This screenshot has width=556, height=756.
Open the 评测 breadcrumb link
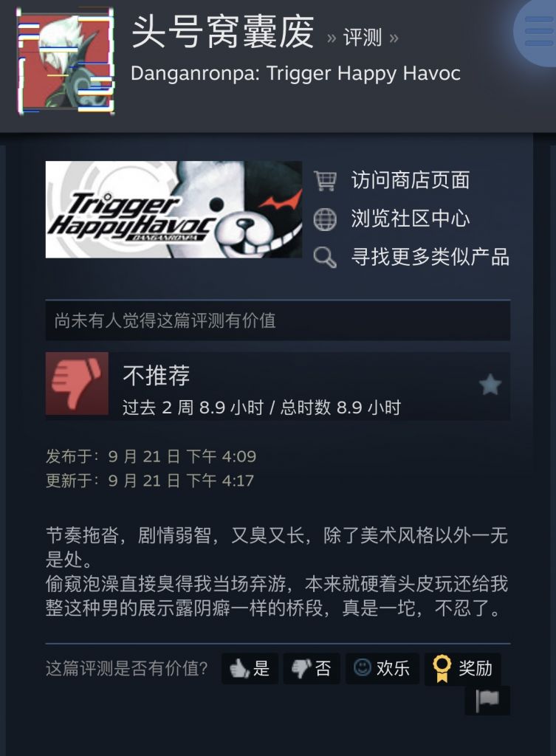362,38
